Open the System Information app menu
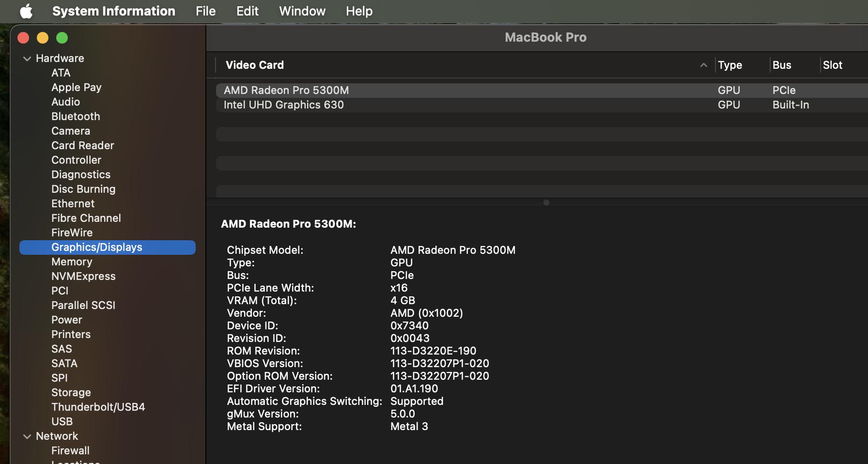This screenshot has height=464, width=868. pos(114,11)
